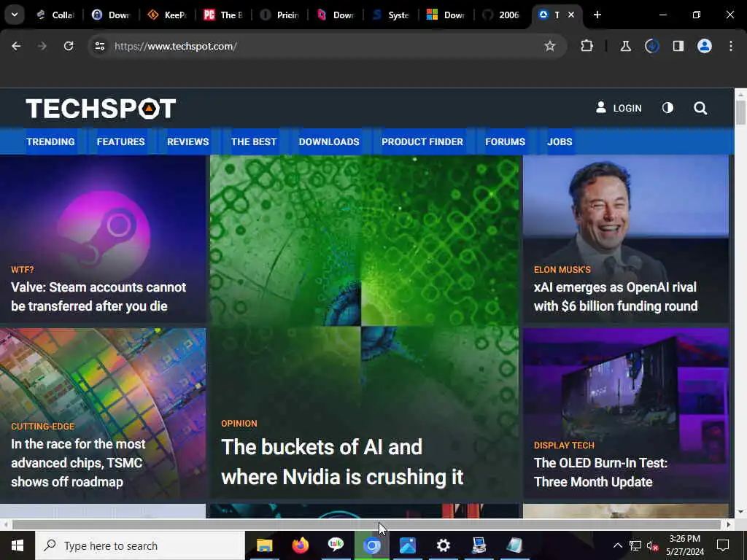Click the WTF? category label
The image size is (747, 560).
pyautogui.click(x=23, y=270)
